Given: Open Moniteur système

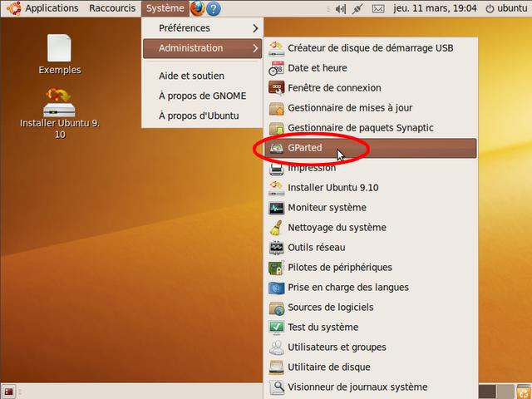Looking at the screenshot, I should (371, 208).
